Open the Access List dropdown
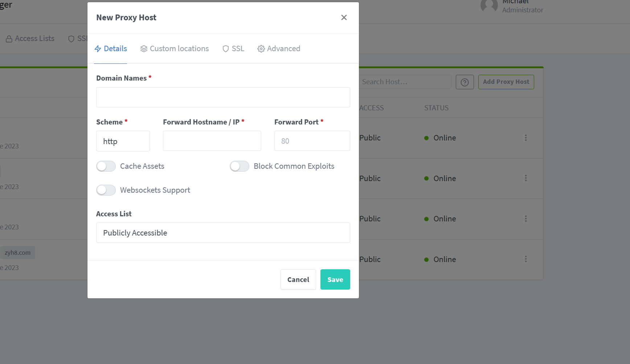The image size is (630, 364). click(x=223, y=233)
